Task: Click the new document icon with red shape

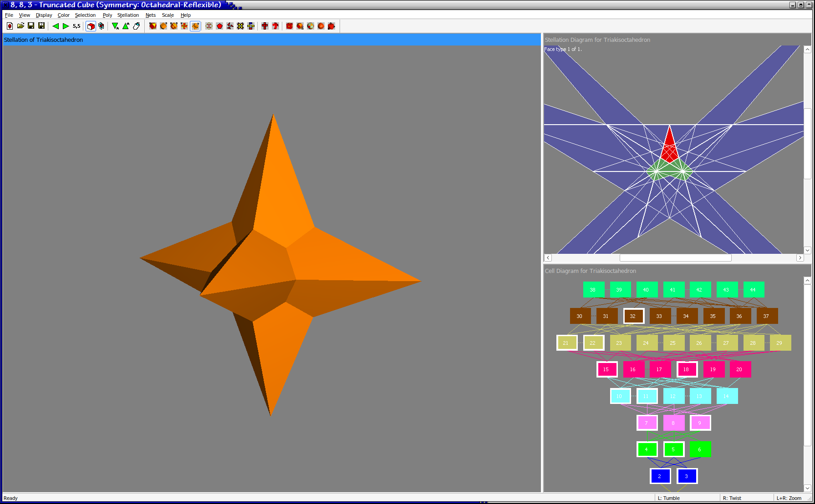Action: [x=10, y=26]
